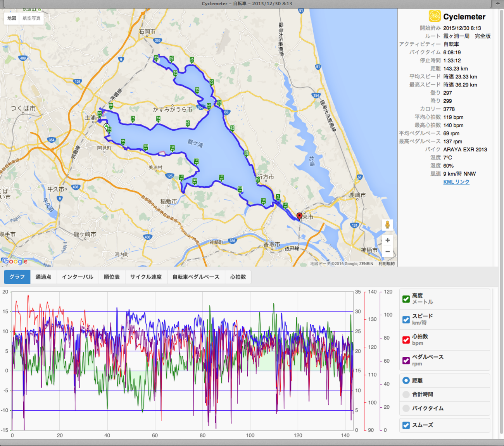
Task: Click the 45 km marker near 石岡市
Action: pos(156,57)
